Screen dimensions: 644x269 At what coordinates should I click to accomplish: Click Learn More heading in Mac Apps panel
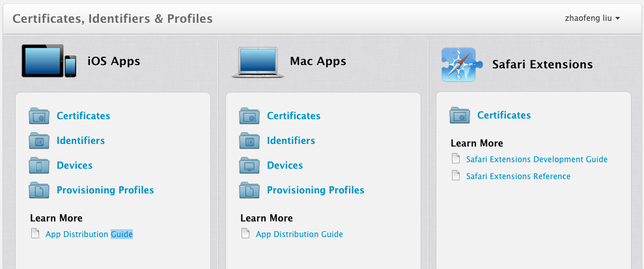click(266, 218)
